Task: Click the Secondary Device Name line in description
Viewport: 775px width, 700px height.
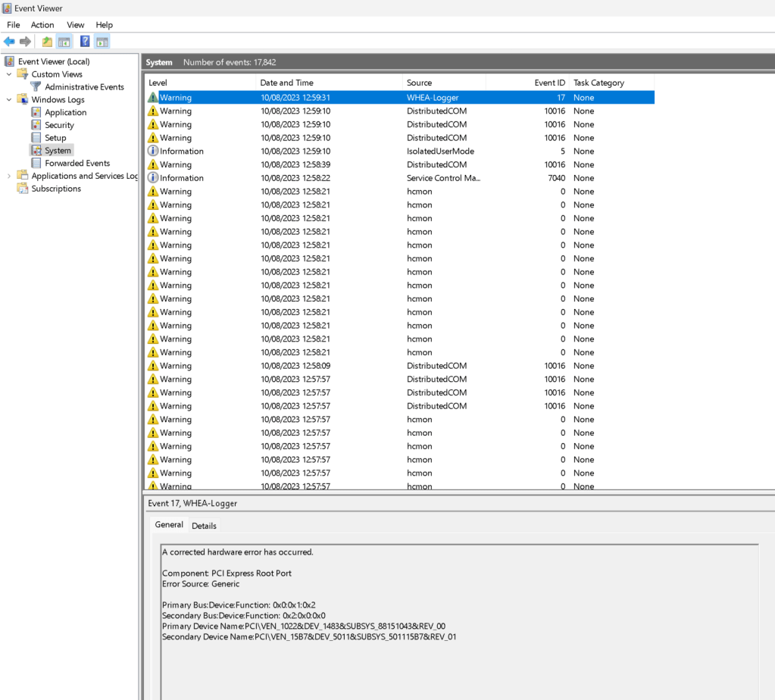Action: (309, 636)
